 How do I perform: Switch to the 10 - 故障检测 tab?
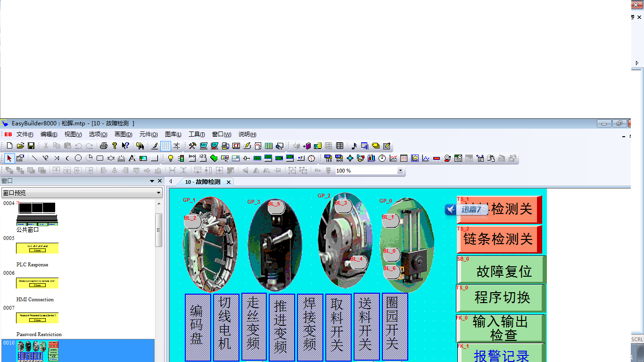tap(202, 182)
